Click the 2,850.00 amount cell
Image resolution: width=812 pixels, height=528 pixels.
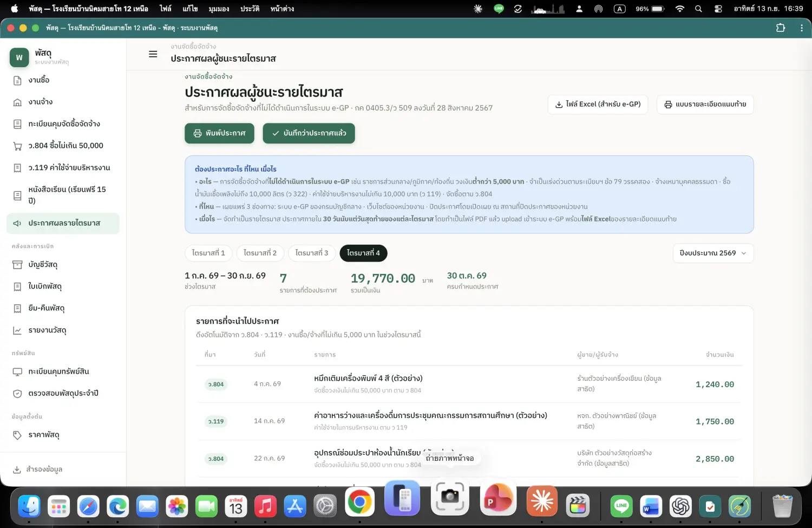click(x=715, y=459)
